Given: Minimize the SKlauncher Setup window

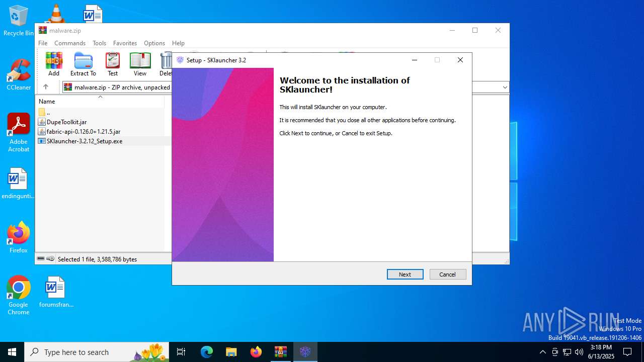Looking at the screenshot, I should pyautogui.click(x=415, y=60).
